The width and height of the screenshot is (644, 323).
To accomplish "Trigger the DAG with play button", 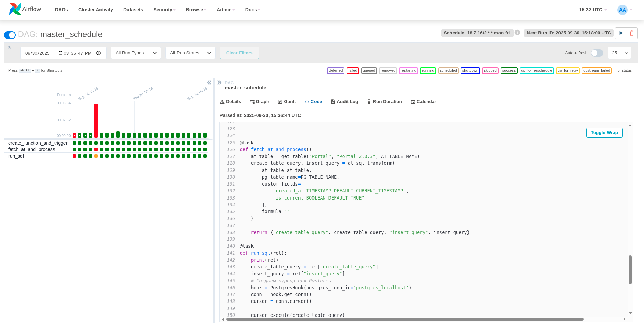I will point(621,33).
